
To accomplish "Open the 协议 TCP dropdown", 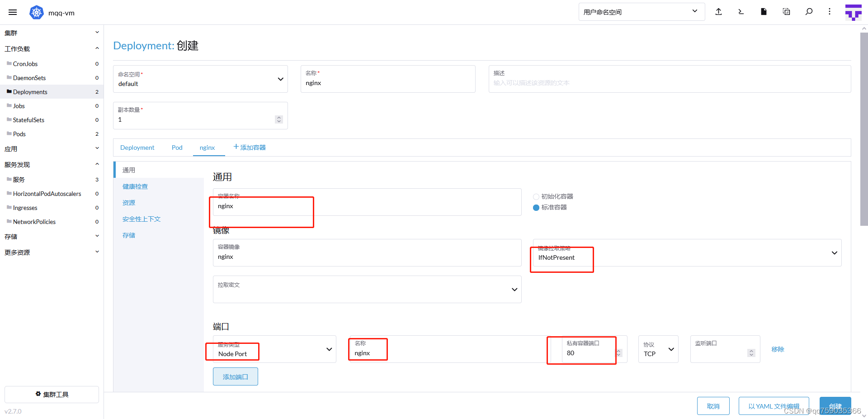I will [x=658, y=349].
